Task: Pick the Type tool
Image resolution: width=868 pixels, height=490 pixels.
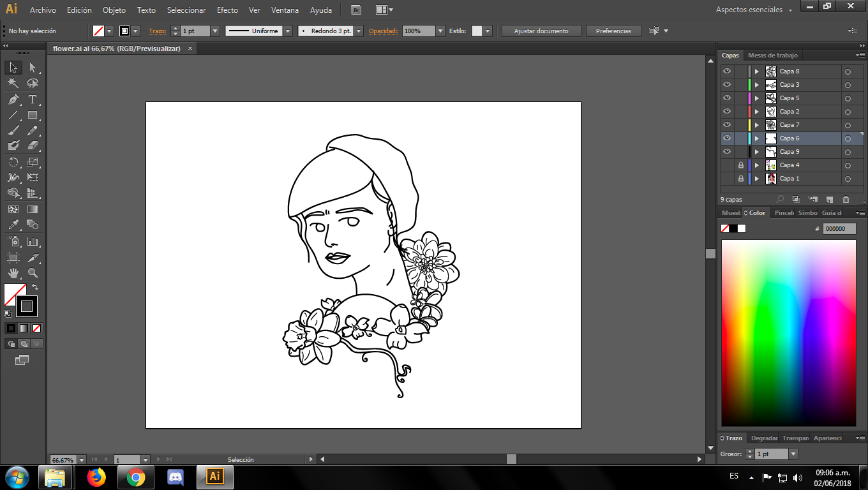Action: (33, 100)
